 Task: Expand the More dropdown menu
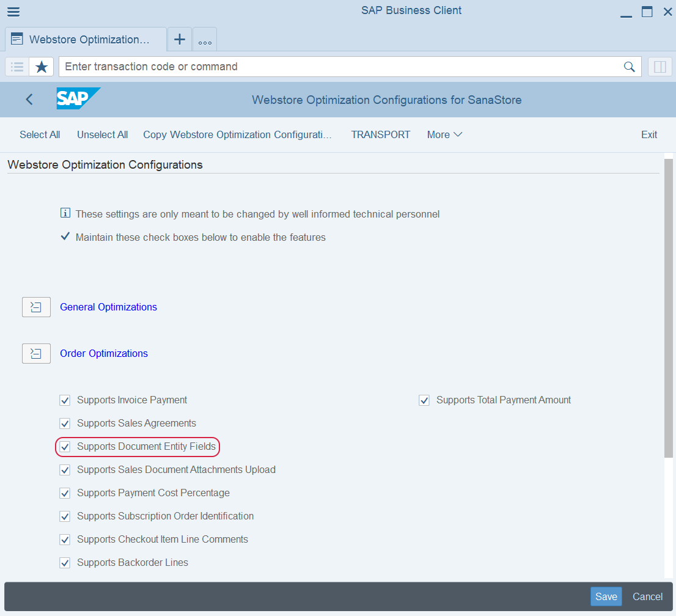tap(444, 135)
